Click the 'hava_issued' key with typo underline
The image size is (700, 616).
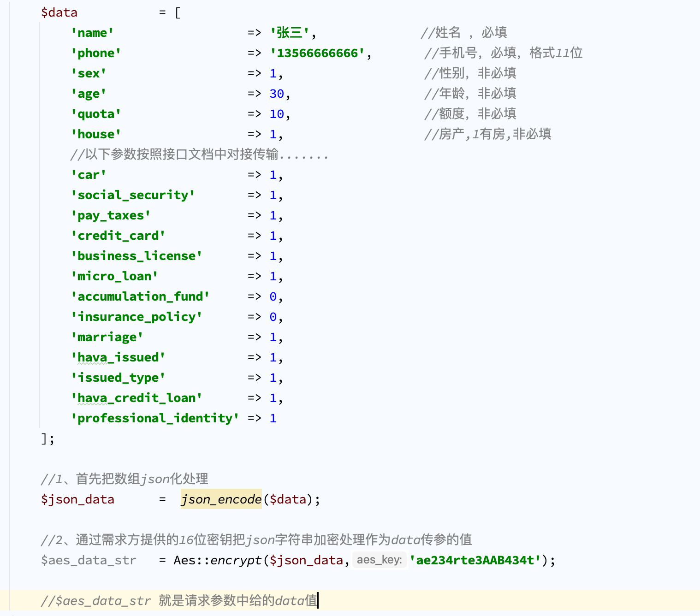coord(118,357)
